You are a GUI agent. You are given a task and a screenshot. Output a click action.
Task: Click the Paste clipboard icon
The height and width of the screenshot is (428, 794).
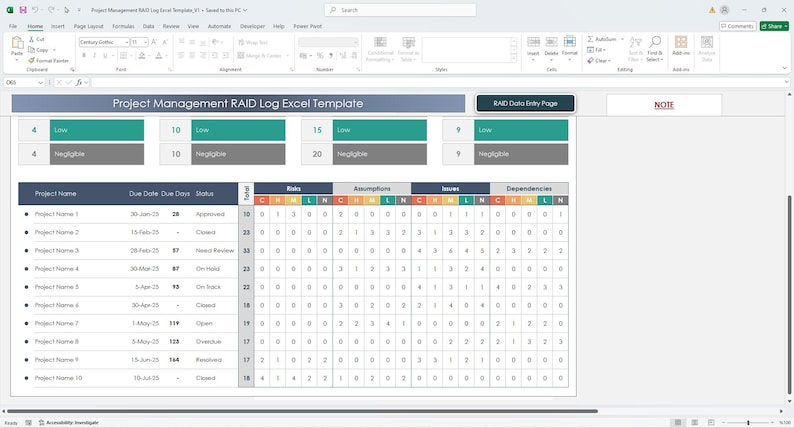17,45
